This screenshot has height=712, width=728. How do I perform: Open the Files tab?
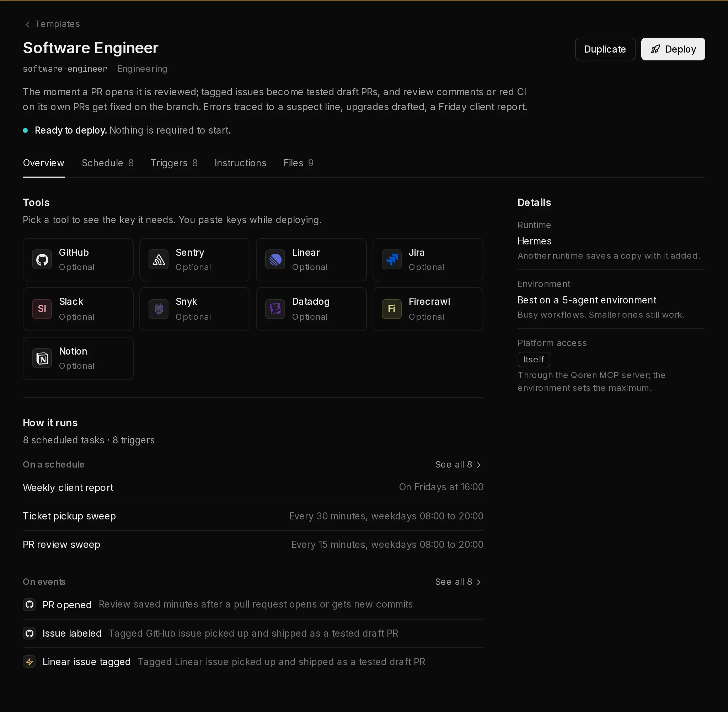click(x=299, y=163)
